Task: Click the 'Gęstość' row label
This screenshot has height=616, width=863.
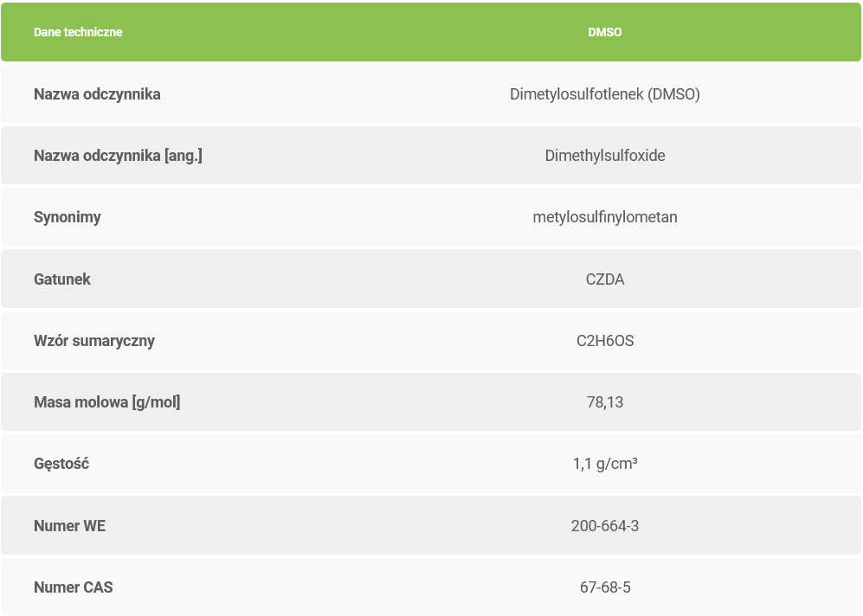Action: (x=61, y=464)
